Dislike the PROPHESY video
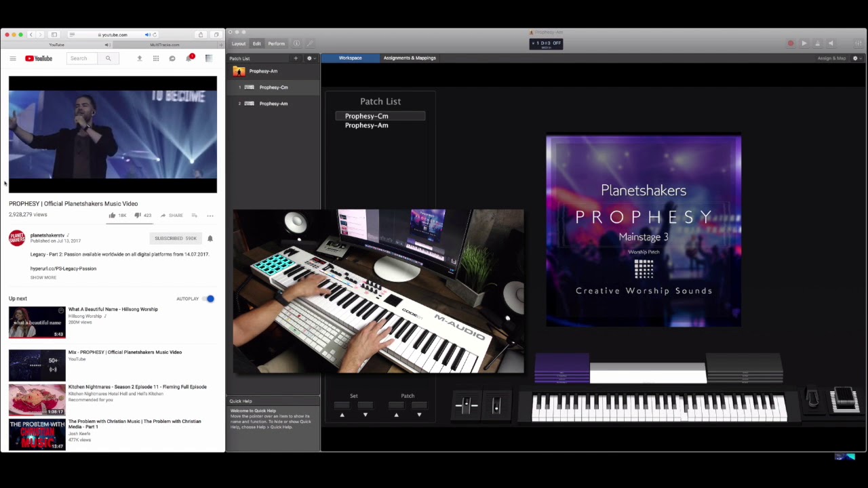The image size is (868, 488). [137, 216]
